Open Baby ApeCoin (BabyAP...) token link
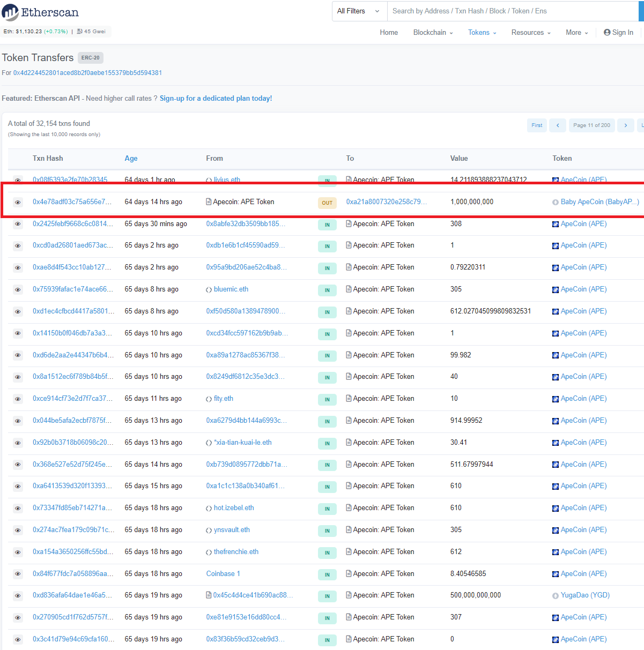This screenshot has height=650, width=644. 599,202
